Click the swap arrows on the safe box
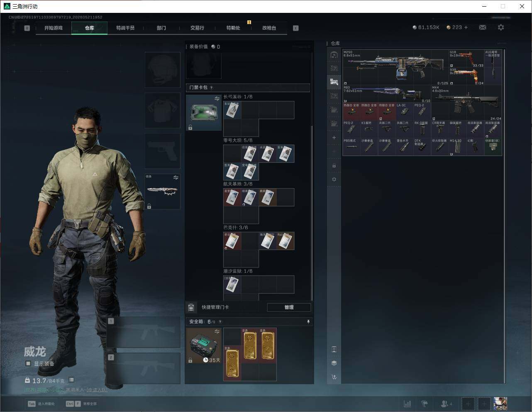Screen dimensions: 532x412 pyautogui.click(x=217, y=331)
